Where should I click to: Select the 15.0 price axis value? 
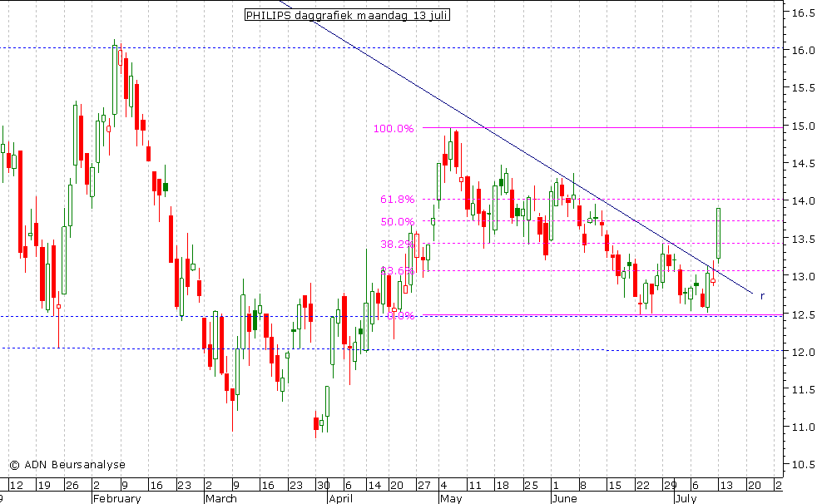(x=804, y=126)
